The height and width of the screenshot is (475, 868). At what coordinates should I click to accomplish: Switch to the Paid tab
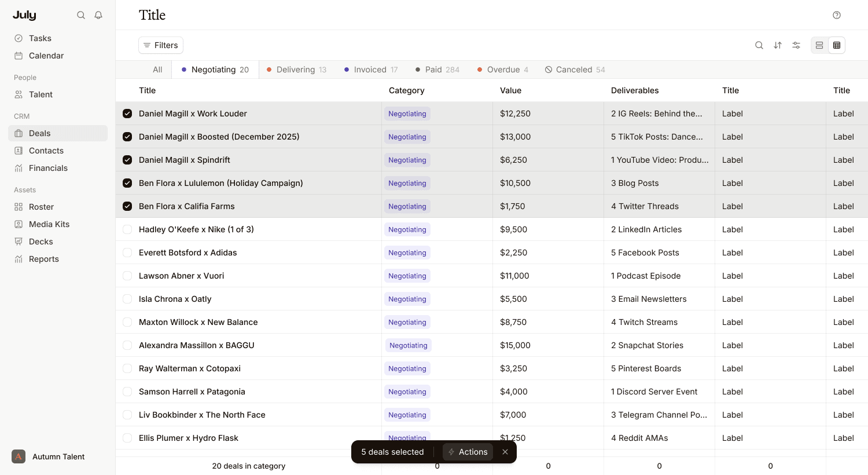(x=437, y=70)
